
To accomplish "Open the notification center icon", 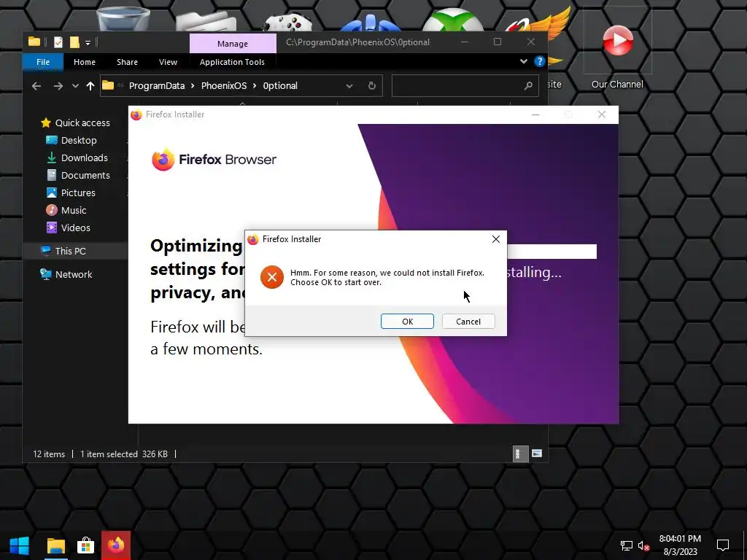I will pyautogui.click(x=723, y=545).
